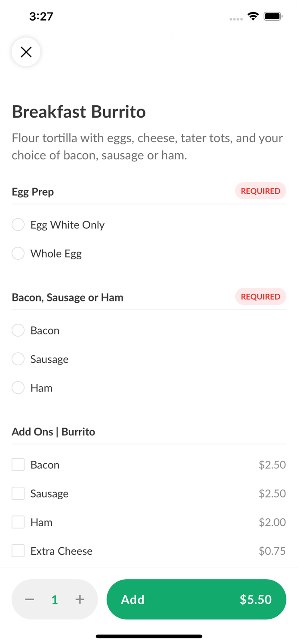Select the Egg White Only option
The width and height of the screenshot is (298, 644).
[x=18, y=225]
